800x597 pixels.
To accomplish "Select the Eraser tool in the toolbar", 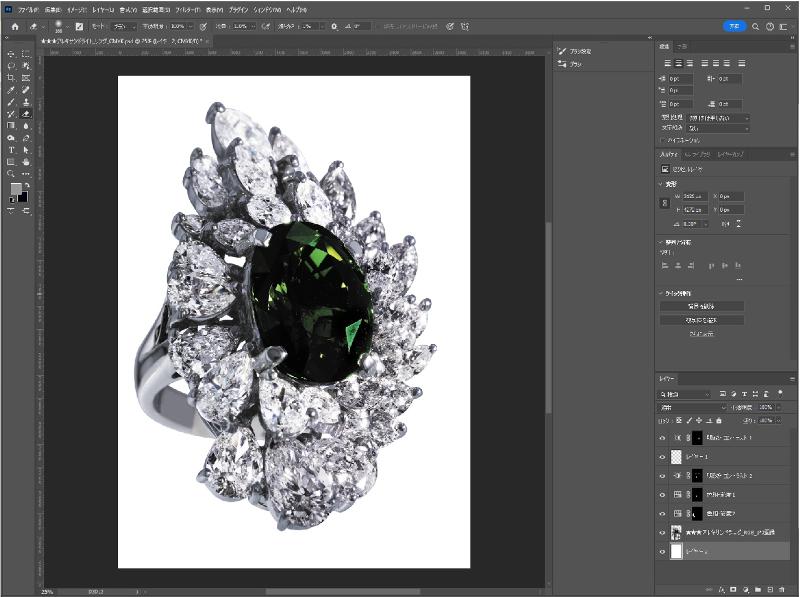I will pyautogui.click(x=26, y=113).
